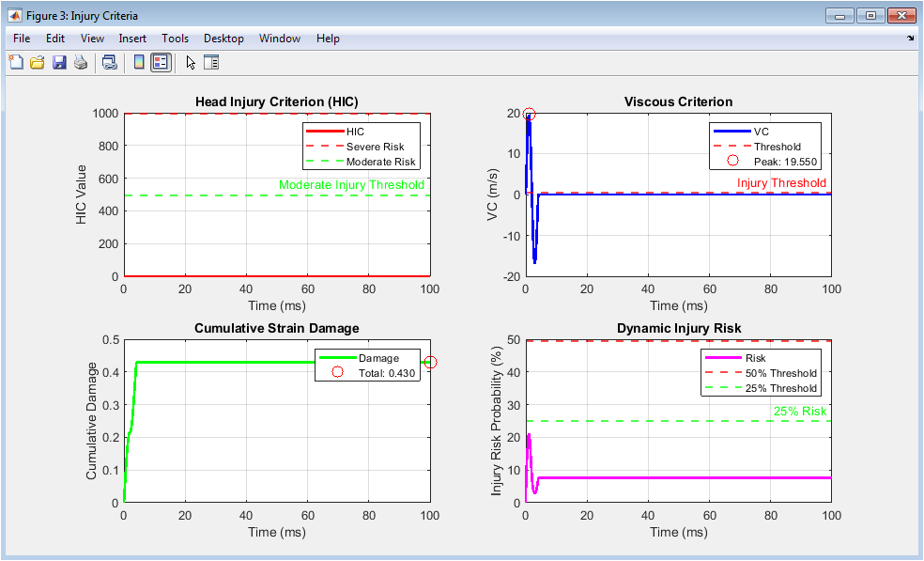Toggle the Insert Colorbar button
This screenshot has width=924, height=561.
pos(139,63)
